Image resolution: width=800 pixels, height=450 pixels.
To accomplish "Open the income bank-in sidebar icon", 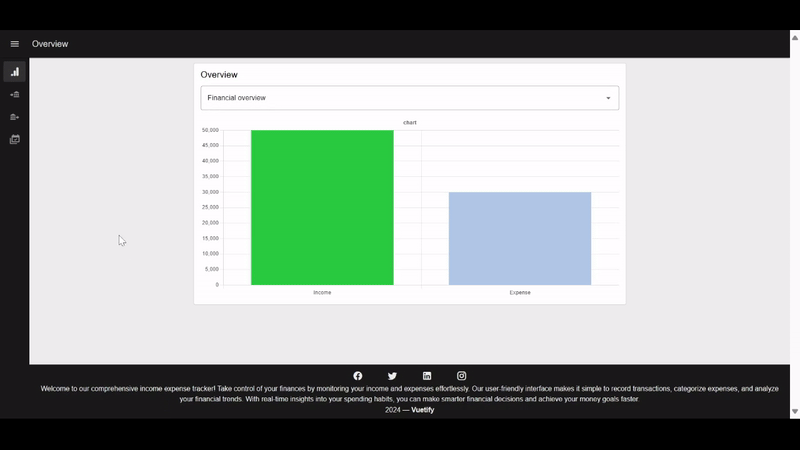I will pos(15,95).
